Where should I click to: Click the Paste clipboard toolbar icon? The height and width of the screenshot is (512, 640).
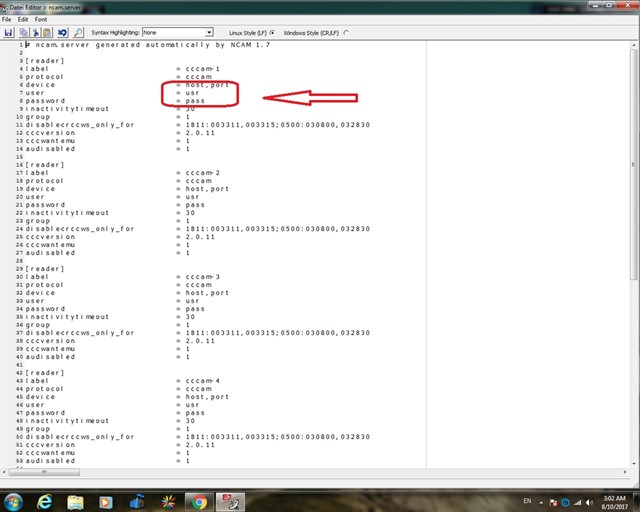[x=46, y=33]
